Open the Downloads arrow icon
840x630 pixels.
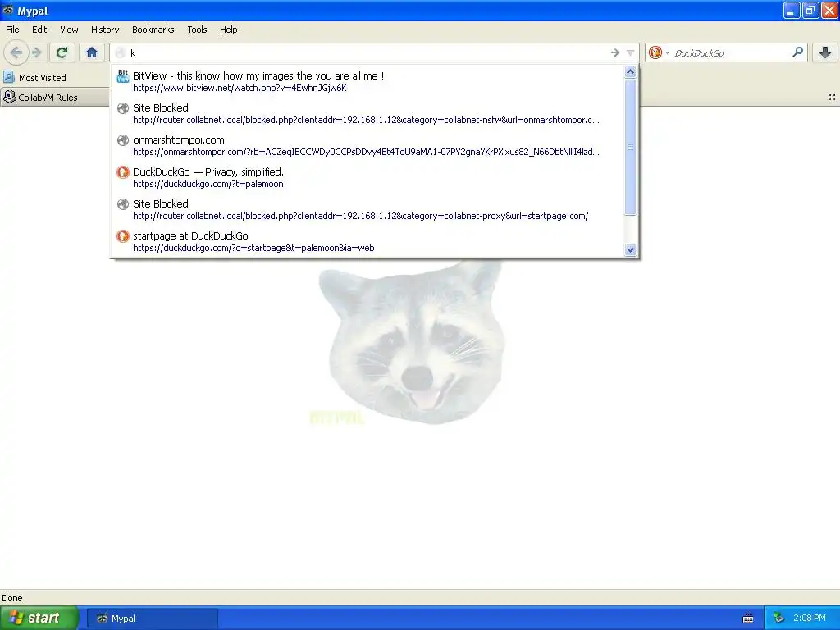[825, 52]
